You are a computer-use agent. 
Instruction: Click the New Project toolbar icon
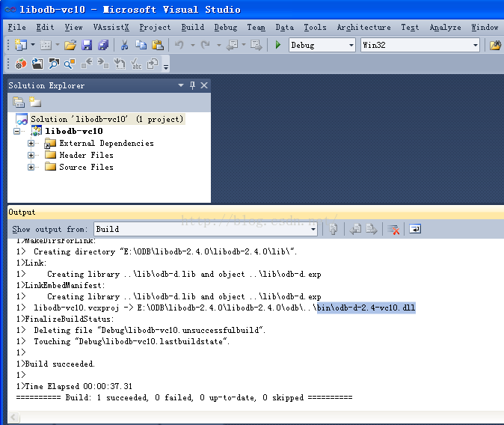pos(21,45)
